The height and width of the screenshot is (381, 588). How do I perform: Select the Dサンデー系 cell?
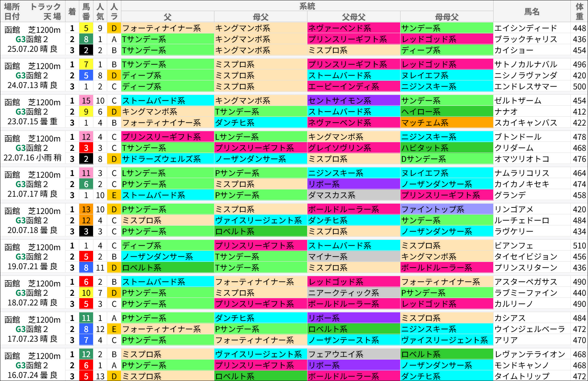(x=447, y=159)
